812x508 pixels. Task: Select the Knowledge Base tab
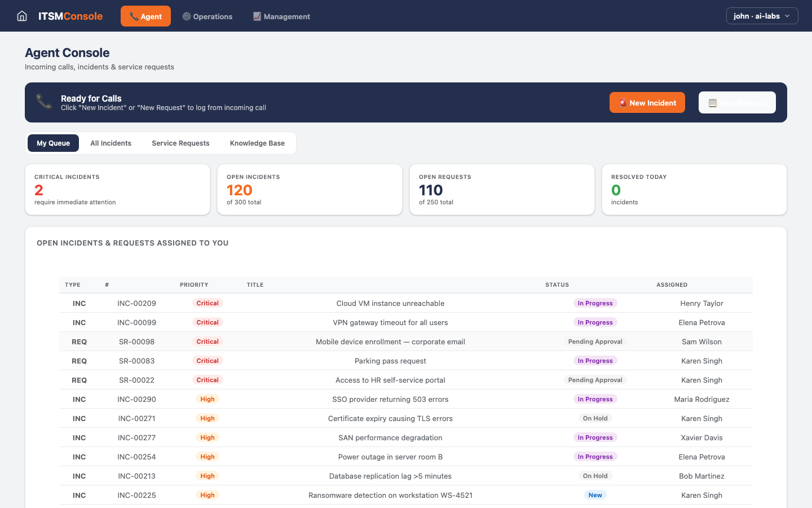click(x=257, y=143)
